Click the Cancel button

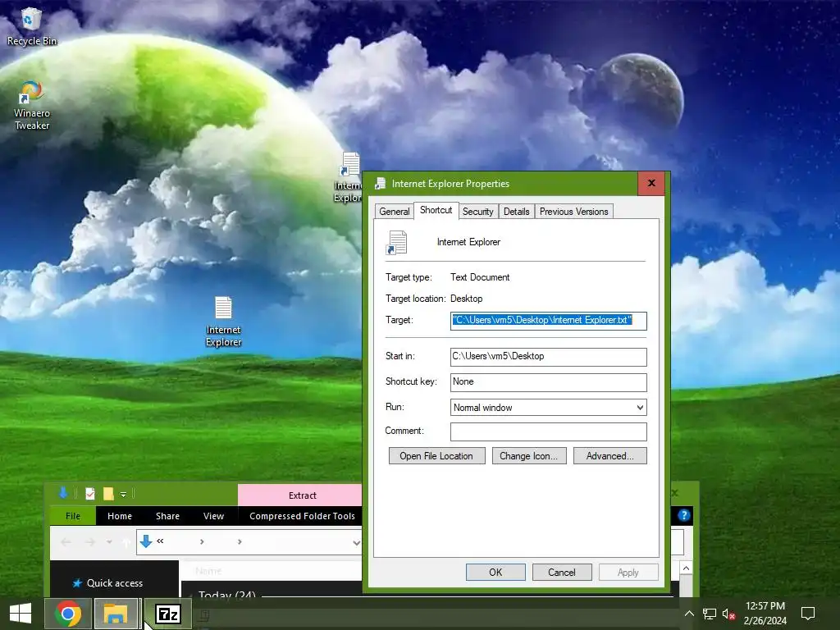562,572
